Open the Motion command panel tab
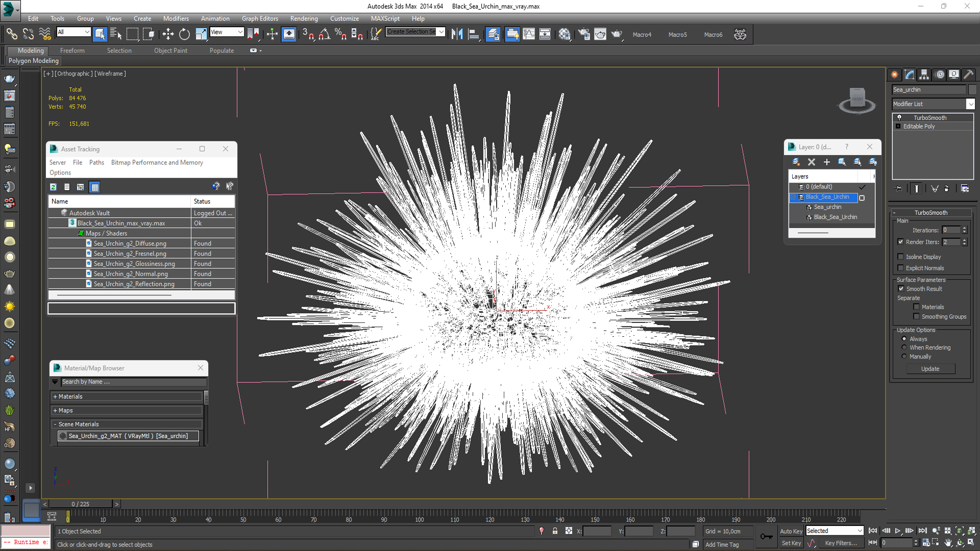Screen dimensions: 980x551 (939, 74)
